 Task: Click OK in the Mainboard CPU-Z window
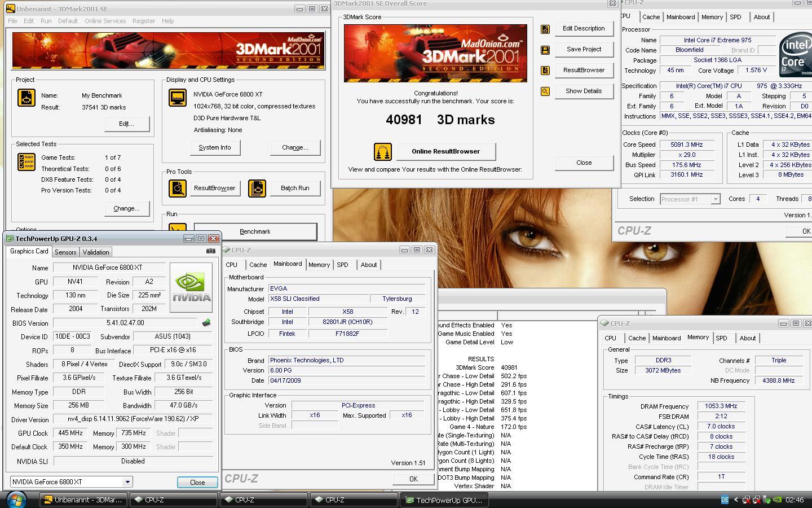[x=413, y=479]
